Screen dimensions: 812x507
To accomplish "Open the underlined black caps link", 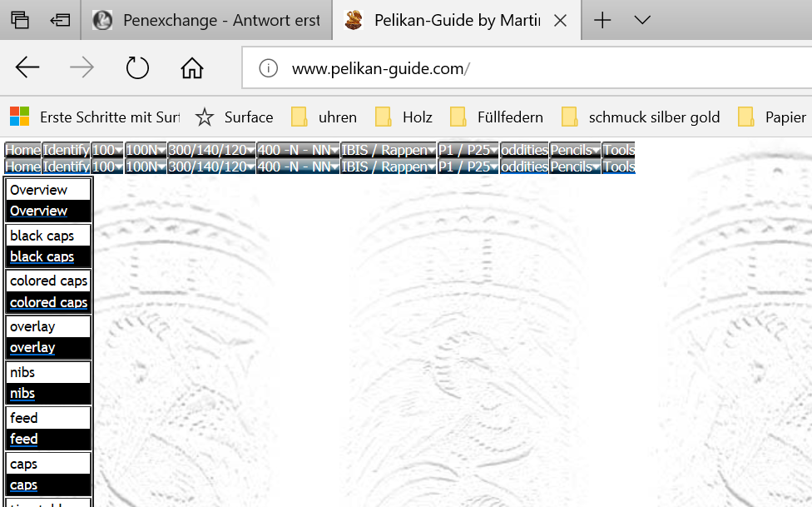I will 42,256.
